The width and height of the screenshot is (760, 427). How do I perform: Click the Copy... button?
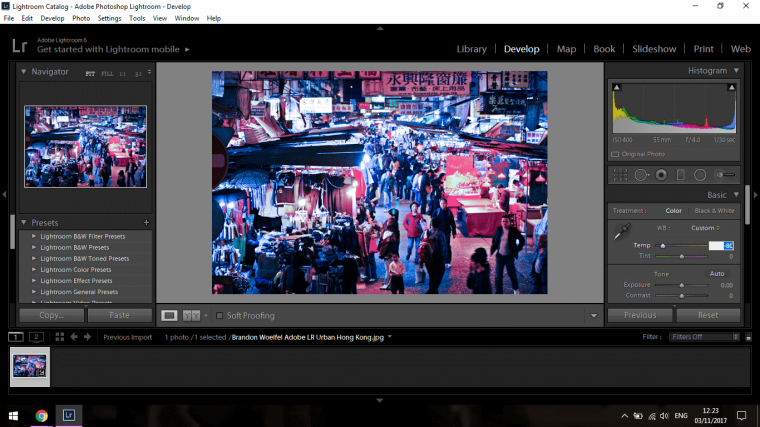[51, 315]
